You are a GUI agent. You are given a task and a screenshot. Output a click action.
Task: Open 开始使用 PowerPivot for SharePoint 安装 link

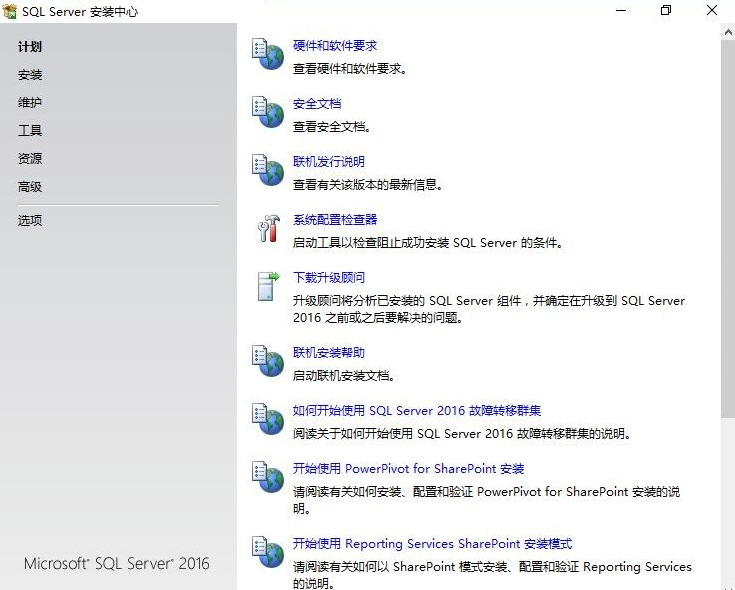point(408,469)
